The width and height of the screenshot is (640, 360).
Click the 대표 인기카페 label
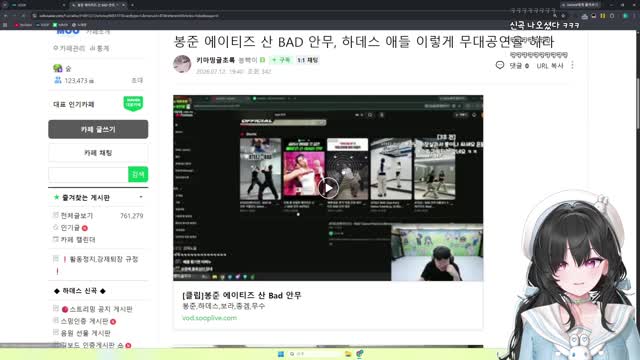[x=73, y=104]
